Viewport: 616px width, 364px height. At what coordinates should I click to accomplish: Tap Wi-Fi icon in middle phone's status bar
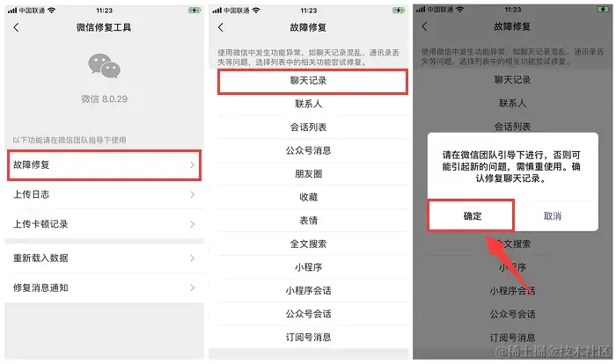(256, 11)
